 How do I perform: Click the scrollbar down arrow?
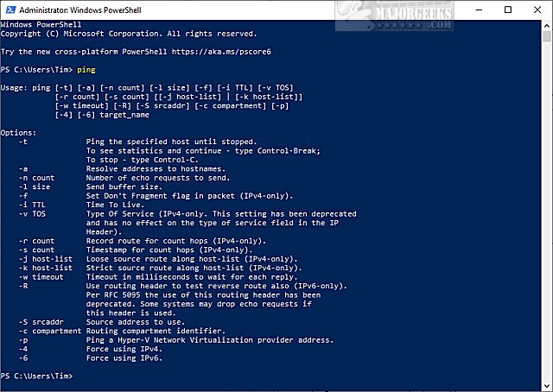point(547,386)
